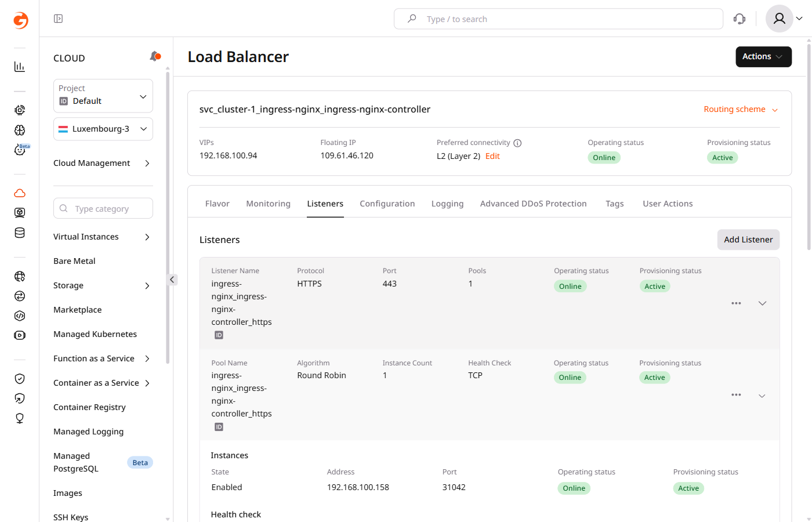Expand the Routing scheme section
The width and height of the screenshot is (812, 522).
tap(741, 109)
